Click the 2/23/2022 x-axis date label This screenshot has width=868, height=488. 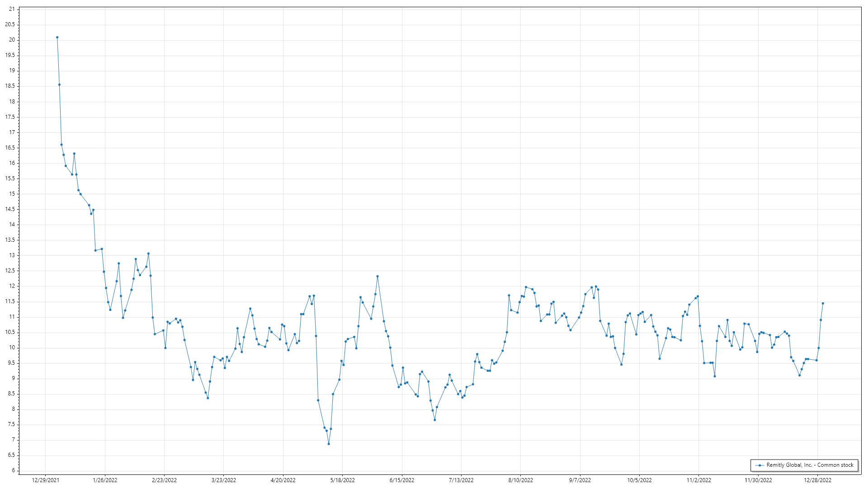[x=164, y=480]
